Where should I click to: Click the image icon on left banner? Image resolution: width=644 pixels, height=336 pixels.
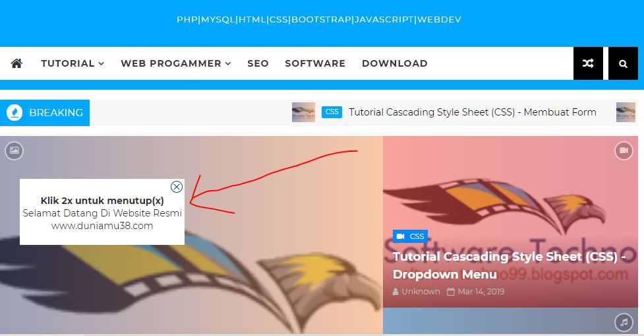15,151
